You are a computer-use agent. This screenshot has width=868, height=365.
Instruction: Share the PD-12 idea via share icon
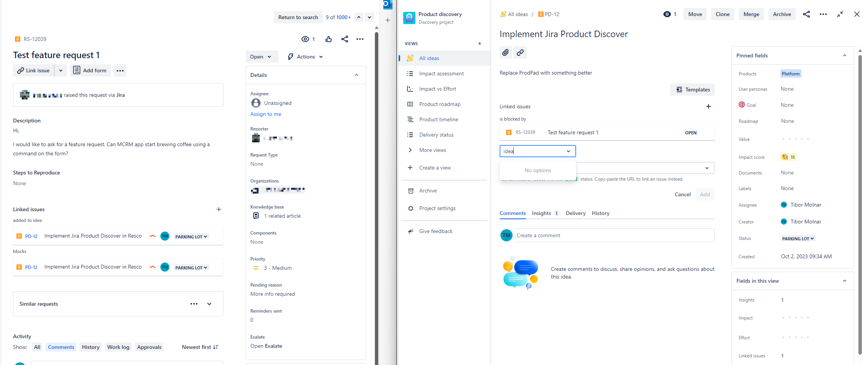click(x=806, y=14)
